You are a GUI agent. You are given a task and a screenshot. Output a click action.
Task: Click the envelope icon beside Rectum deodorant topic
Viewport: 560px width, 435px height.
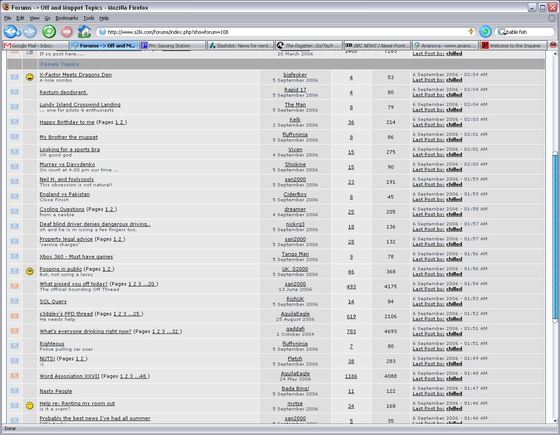click(x=14, y=92)
